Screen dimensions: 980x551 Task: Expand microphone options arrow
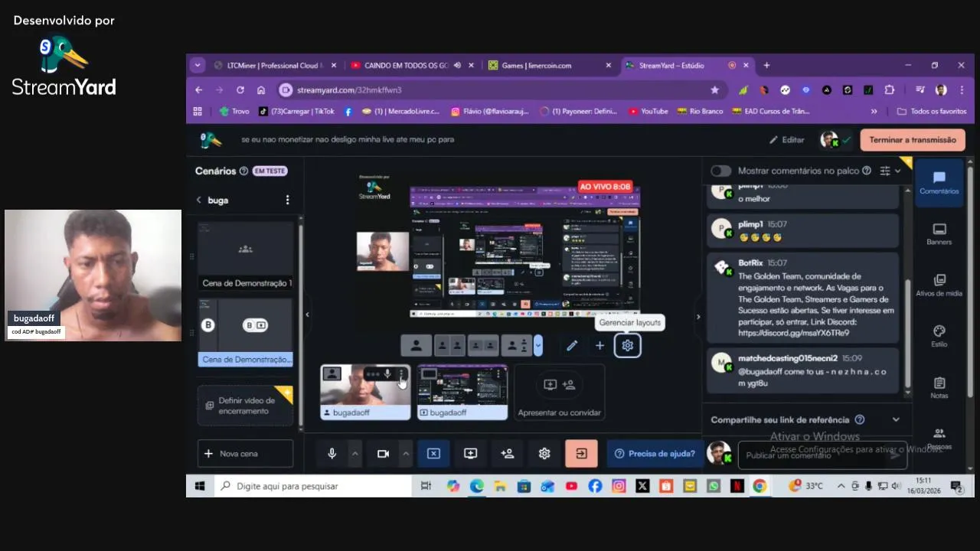tap(354, 454)
